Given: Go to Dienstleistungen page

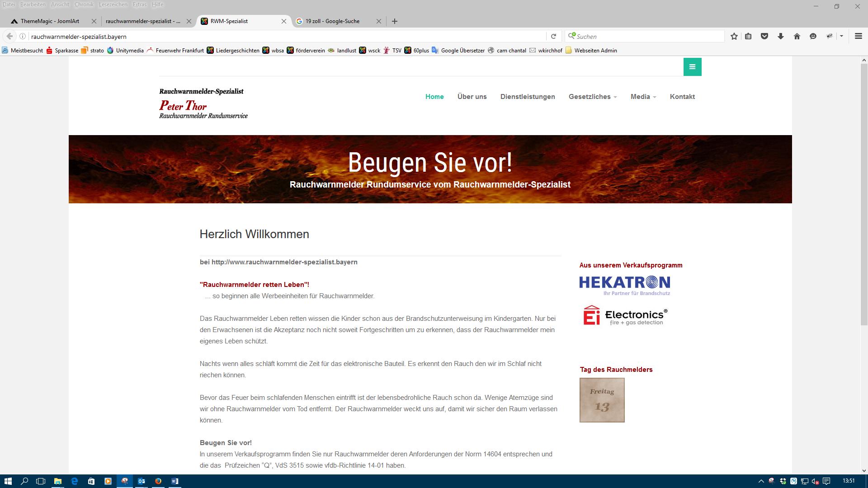Looking at the screenshot, I should (x=528, y=97).
